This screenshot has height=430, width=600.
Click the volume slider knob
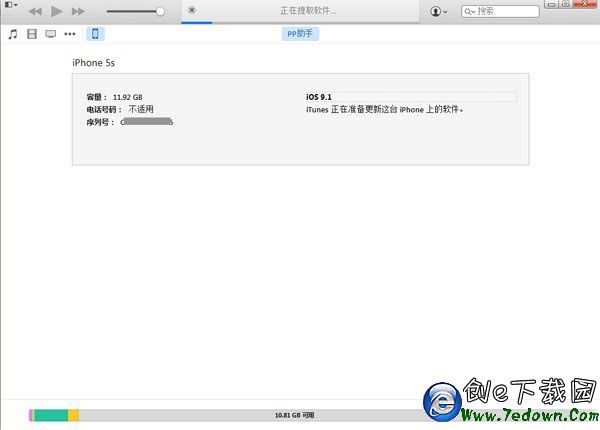(160, 11)
